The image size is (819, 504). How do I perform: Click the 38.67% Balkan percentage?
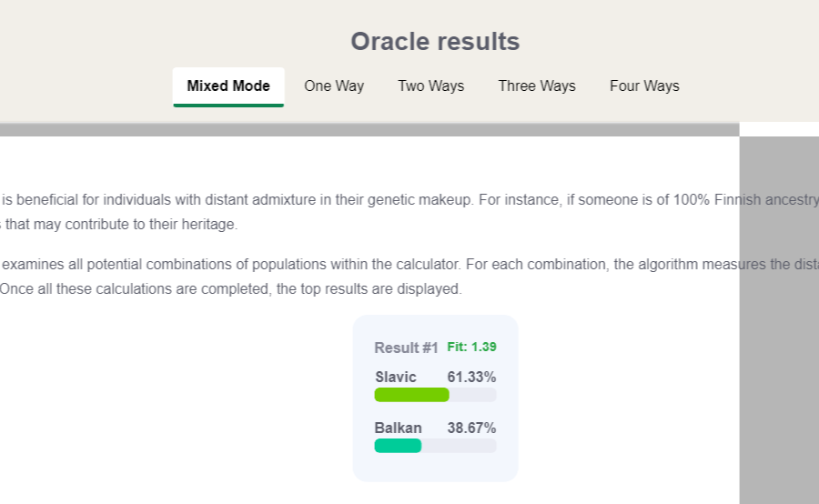pyautogui.click(x=471, y=428)
